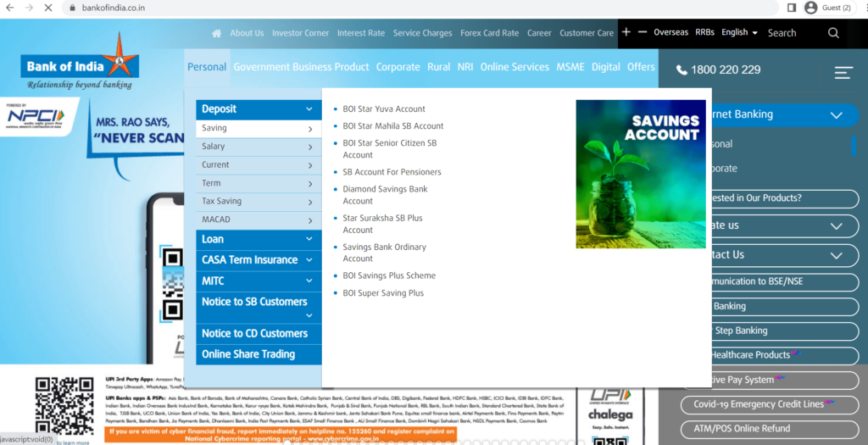Expand the Loan menu section
Image resolution: width=868 pixels, height=445 pixels.
[259, 239]
